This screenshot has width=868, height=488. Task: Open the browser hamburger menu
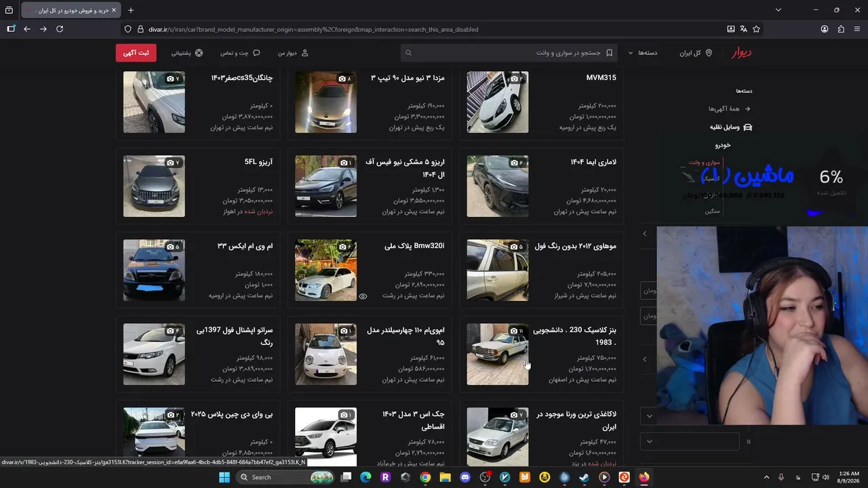tap(857, 29)
